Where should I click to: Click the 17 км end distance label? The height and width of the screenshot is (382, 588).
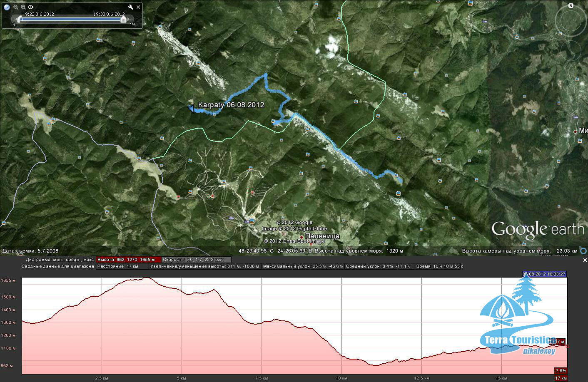coord(561,378)
